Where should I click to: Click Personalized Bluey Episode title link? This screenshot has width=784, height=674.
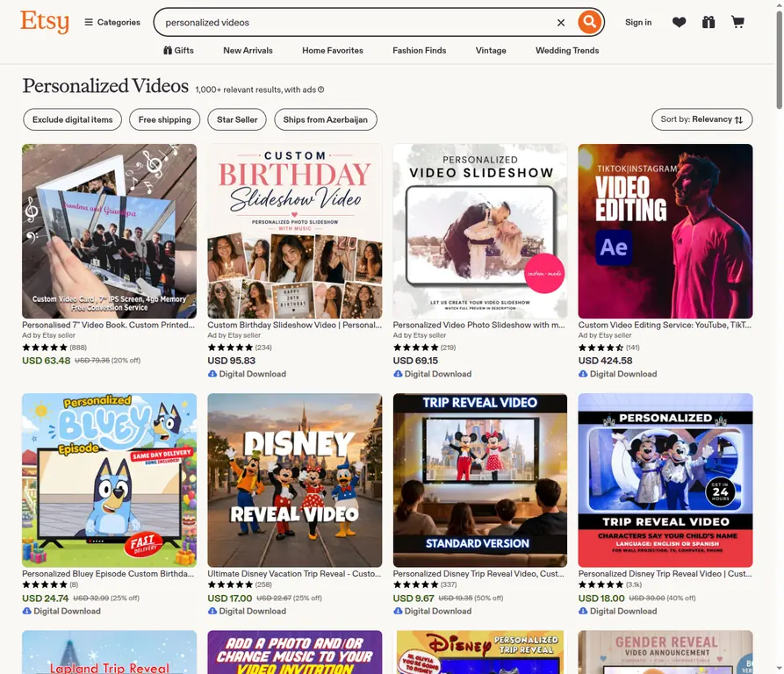point(108,574)
